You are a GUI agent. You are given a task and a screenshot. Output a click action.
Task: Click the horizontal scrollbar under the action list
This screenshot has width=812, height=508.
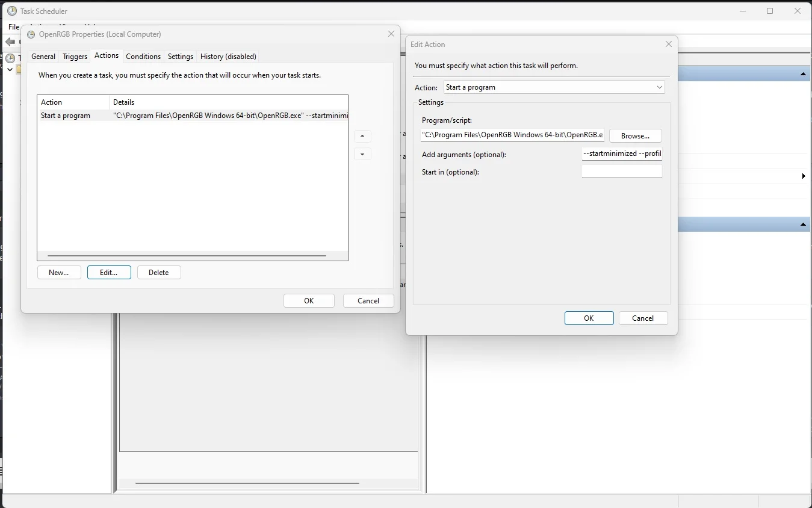(x=187, y=256)
